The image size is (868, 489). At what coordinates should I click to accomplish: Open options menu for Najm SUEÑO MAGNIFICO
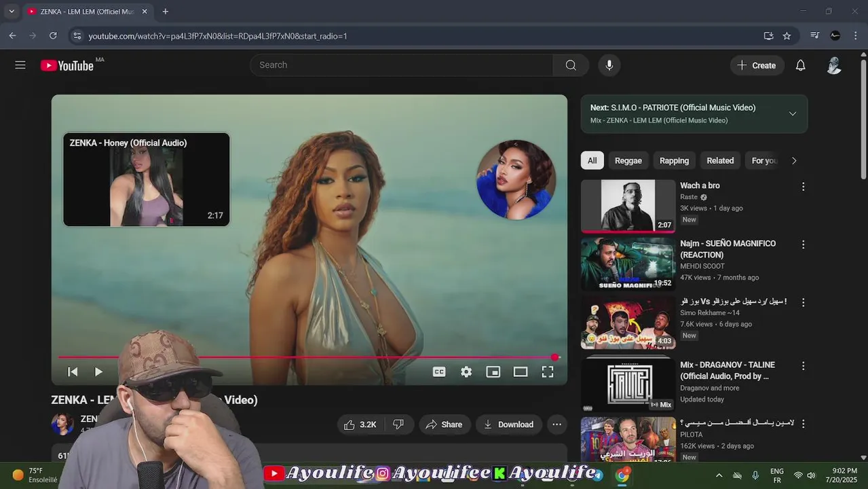pyautogui.click(x=803, y=244)
